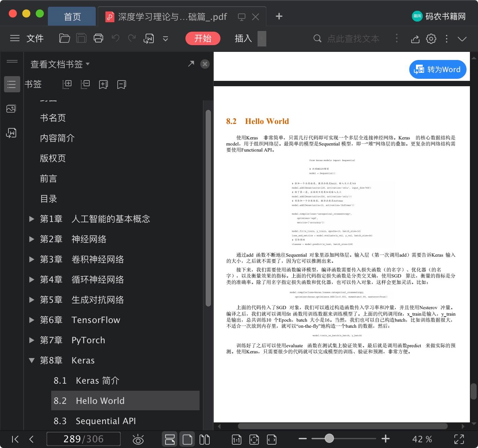Enable continuous scrolling view
The height and width of the screenshot is (448, 478).
point(170,439)
